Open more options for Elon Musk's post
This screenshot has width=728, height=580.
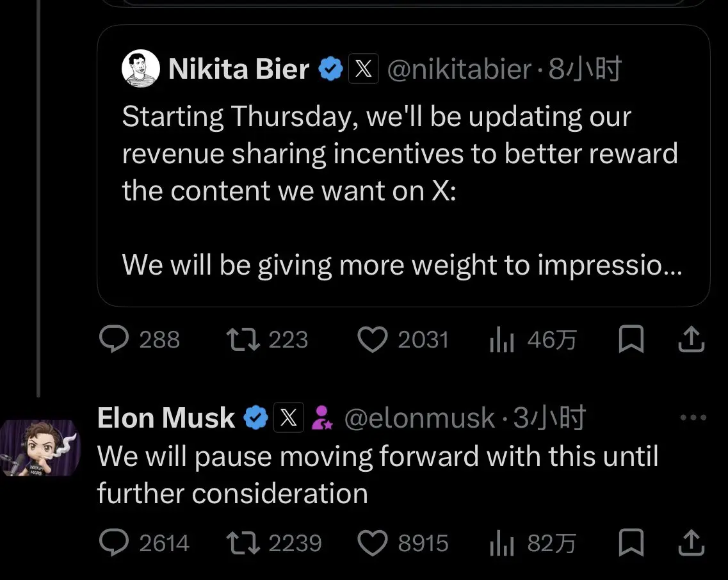692,418
